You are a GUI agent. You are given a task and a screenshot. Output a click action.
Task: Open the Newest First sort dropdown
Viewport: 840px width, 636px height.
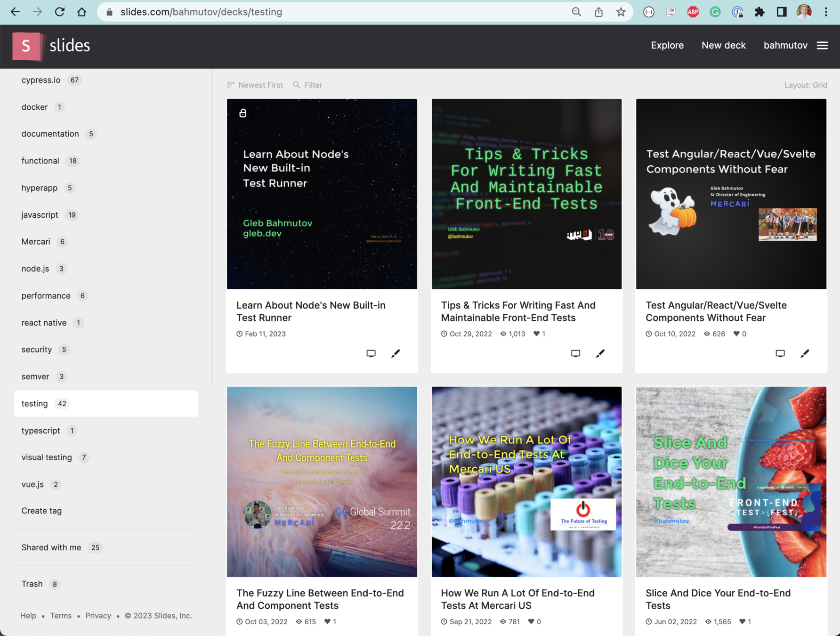click(255, 85)
